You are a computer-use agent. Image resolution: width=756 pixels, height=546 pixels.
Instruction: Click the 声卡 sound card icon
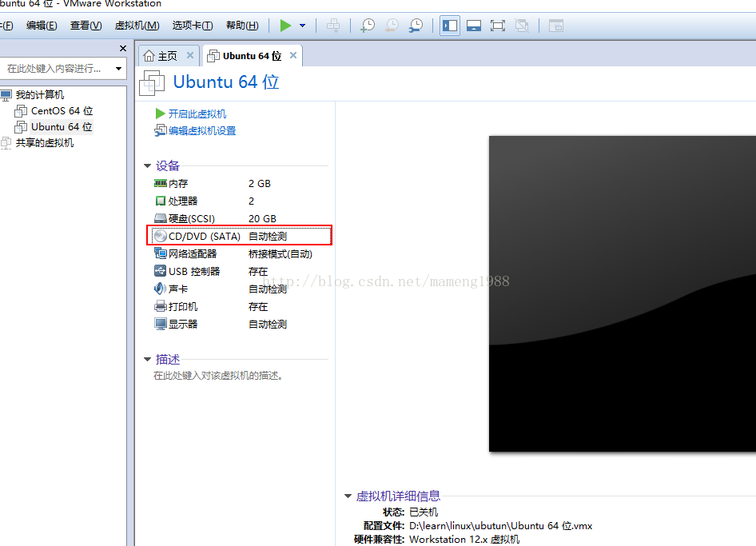(160, 289)
